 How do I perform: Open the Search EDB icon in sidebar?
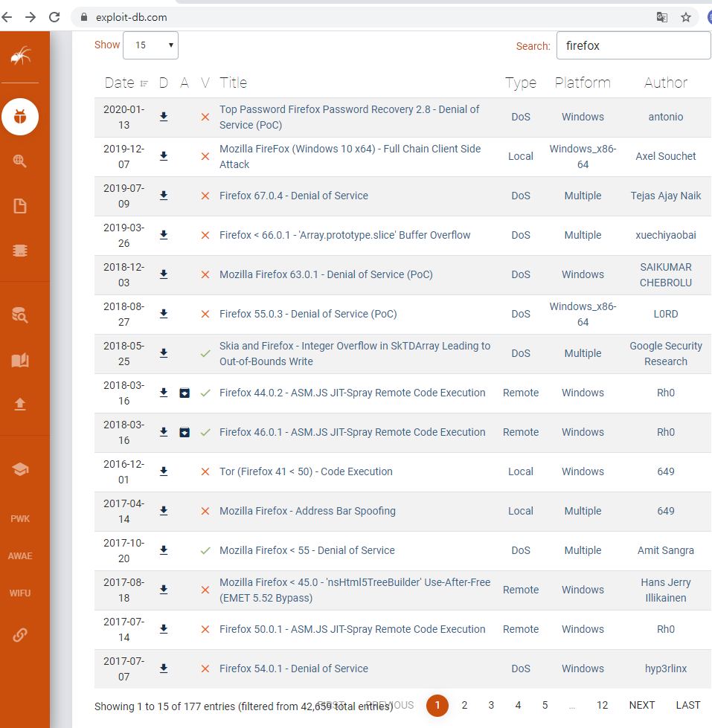tap(20, 315)
